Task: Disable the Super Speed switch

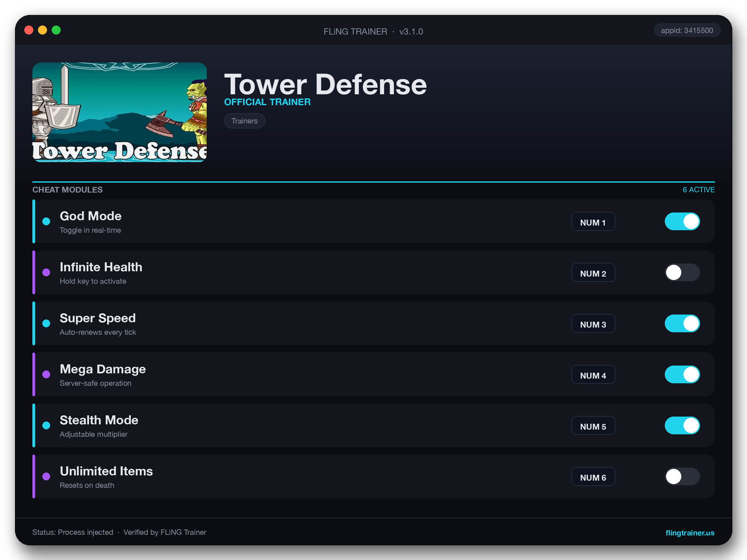Action: 682,323
